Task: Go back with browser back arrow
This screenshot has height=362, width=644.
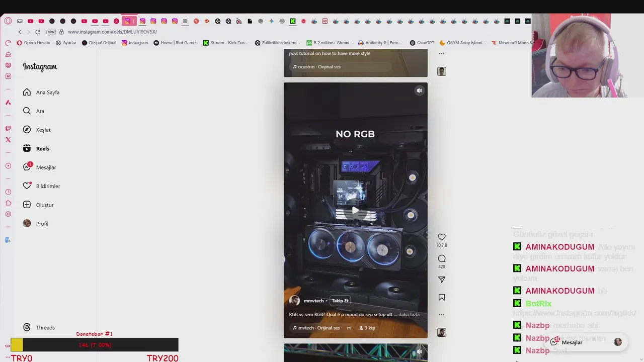Action: 20,32
